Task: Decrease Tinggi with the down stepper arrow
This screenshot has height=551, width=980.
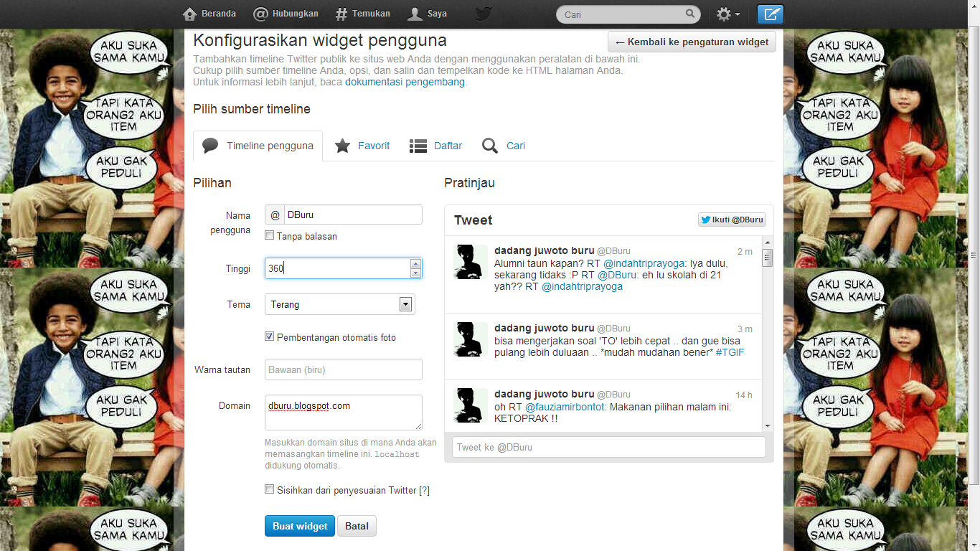Action: click(415, 273)
